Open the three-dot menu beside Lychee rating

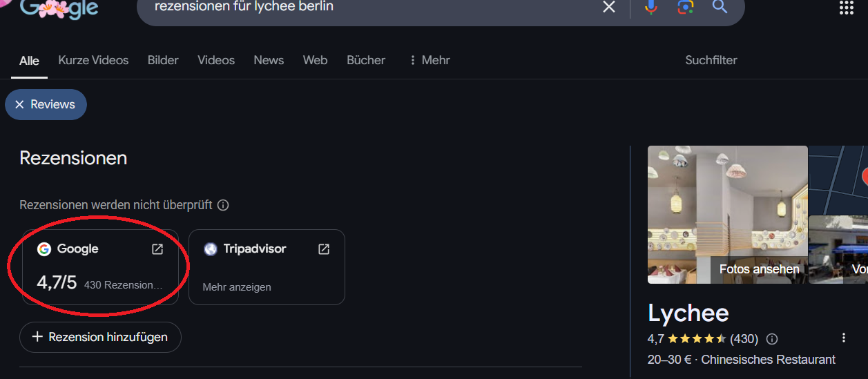coord(843,338)
